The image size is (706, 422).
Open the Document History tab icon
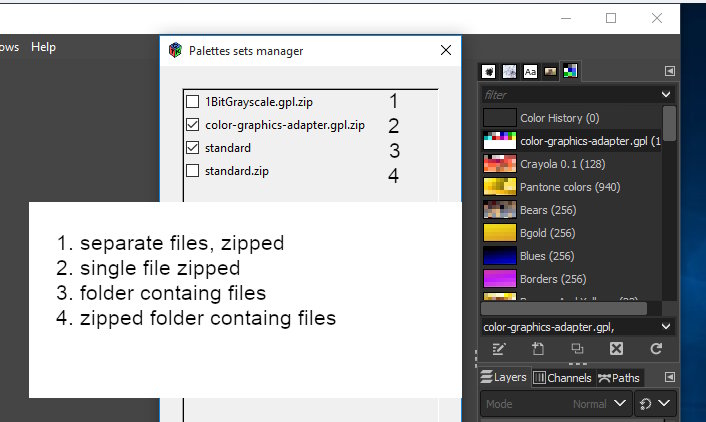(550, 71)
